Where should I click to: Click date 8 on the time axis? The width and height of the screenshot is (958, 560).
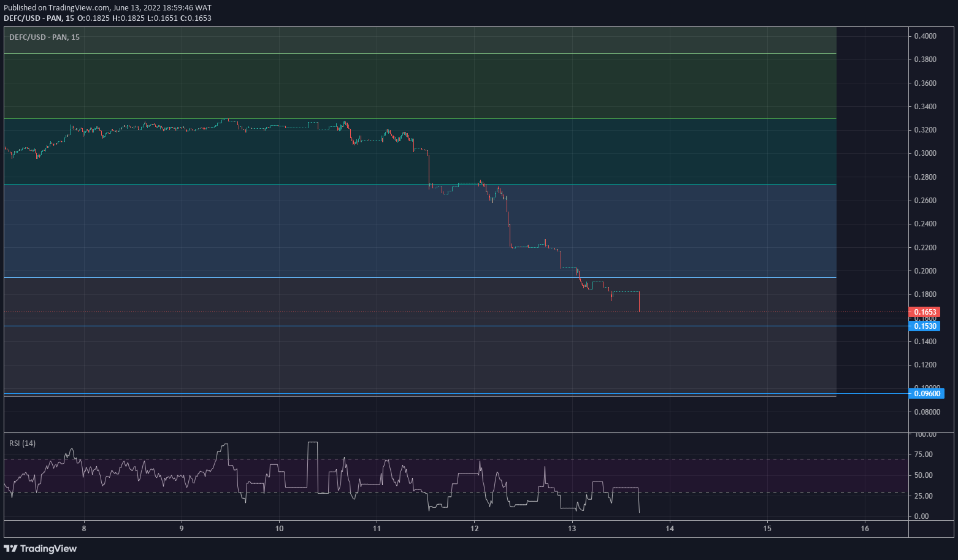click(x=84, y=529)
